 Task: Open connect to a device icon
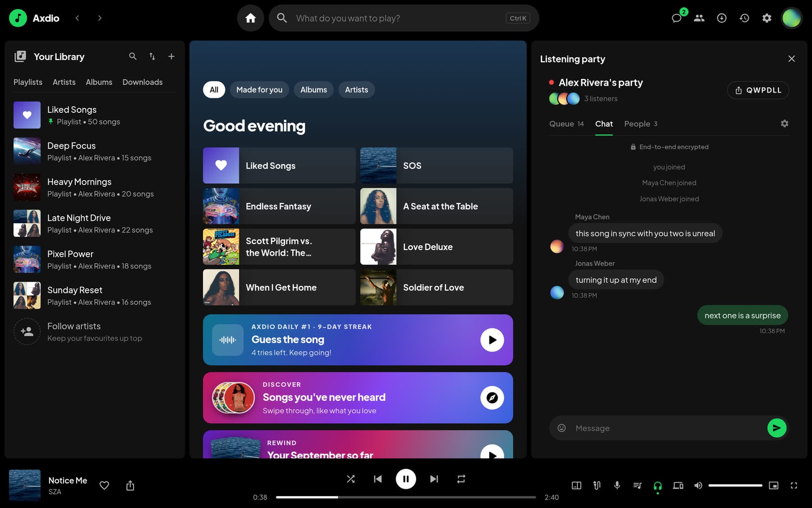point(678,485)
